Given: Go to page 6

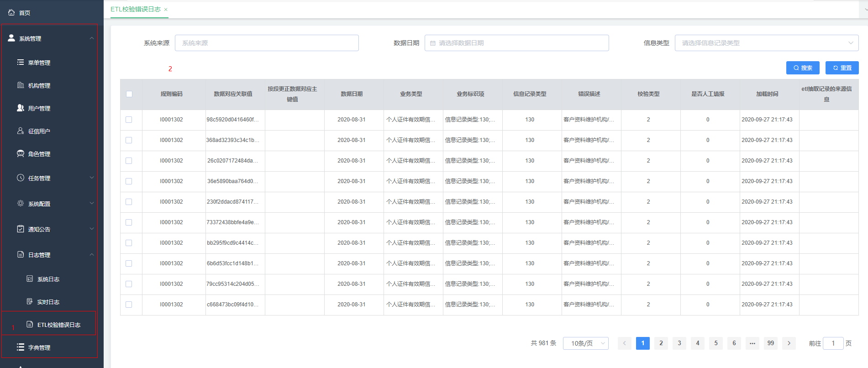Looking at the screenshot, I should 734,343.
